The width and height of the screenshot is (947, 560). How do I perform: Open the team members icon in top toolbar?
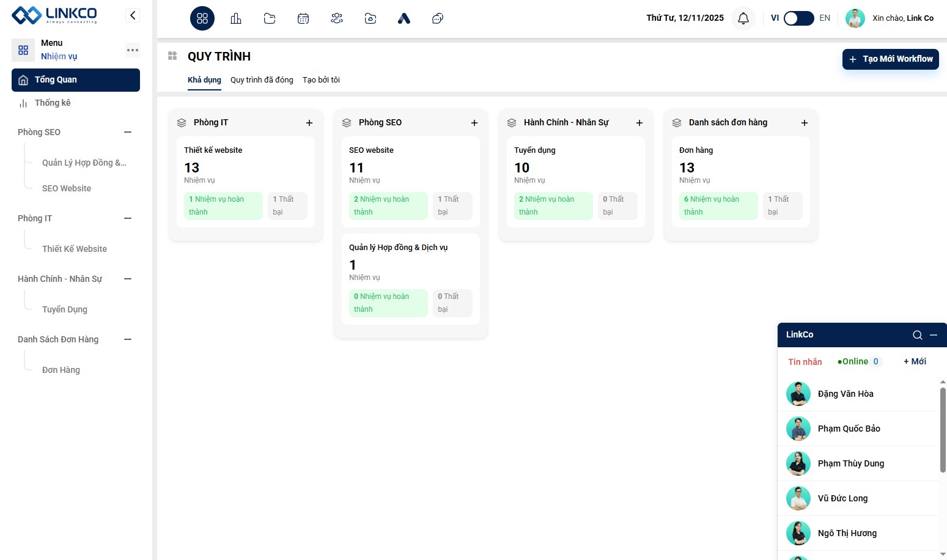pyautogui.click(x=337, y=18)
